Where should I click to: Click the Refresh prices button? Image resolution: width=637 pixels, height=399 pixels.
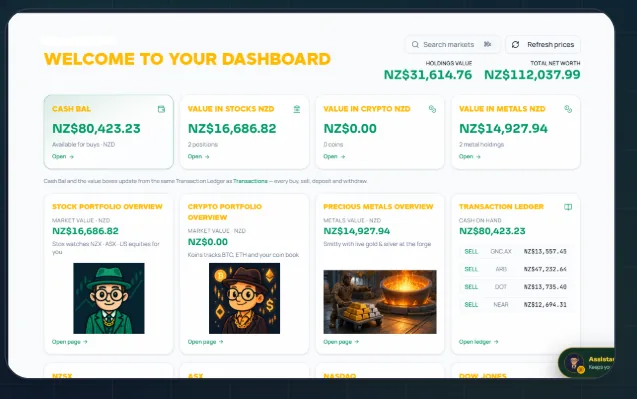tap(543, 44)
